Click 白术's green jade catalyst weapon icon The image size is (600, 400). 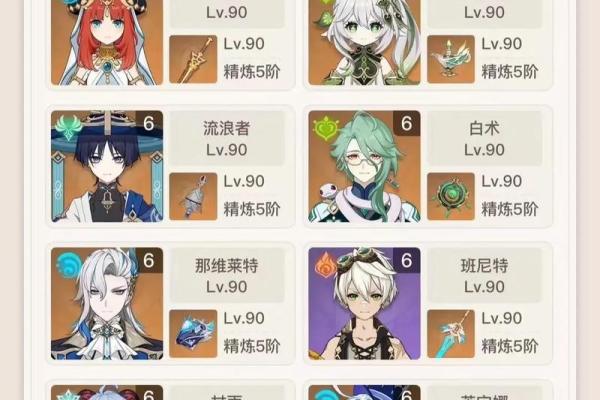coord(451,196)
